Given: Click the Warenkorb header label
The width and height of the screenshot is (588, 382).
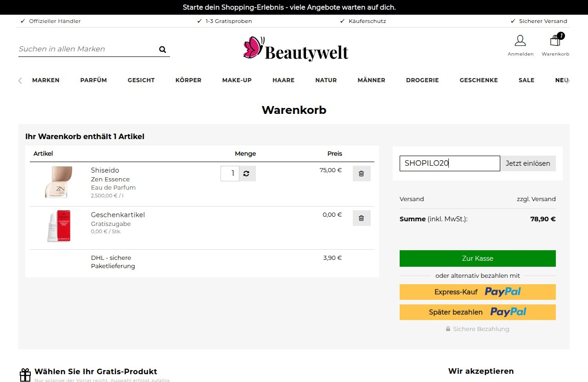Looking at the screenshot, I should [x=555, y=54].
